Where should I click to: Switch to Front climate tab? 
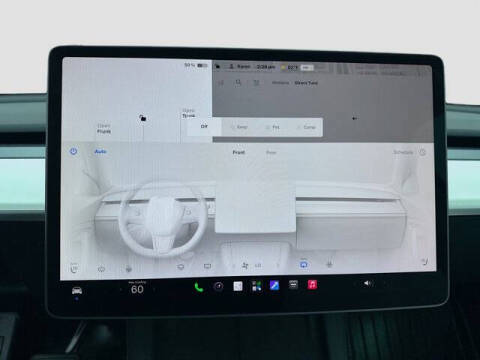[x=239, y=152]
